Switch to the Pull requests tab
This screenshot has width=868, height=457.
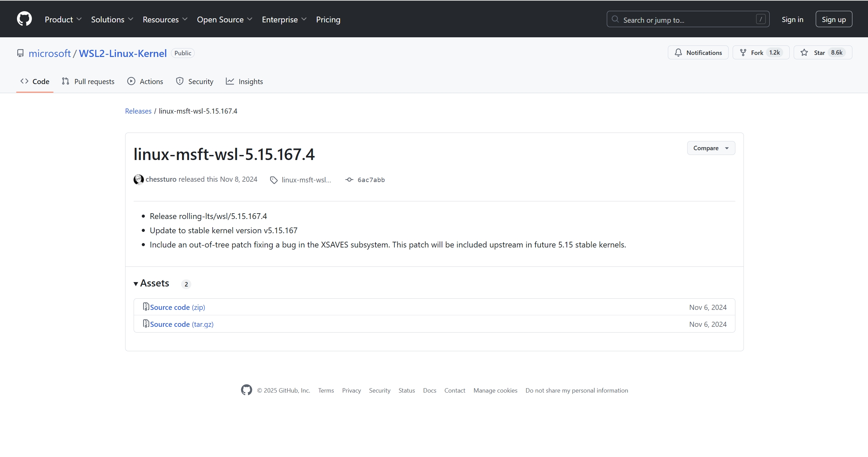[88, 81]
